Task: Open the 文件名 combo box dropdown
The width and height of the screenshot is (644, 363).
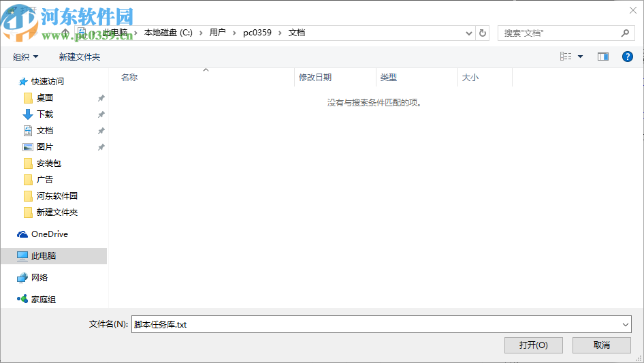Action: point(625,325)
